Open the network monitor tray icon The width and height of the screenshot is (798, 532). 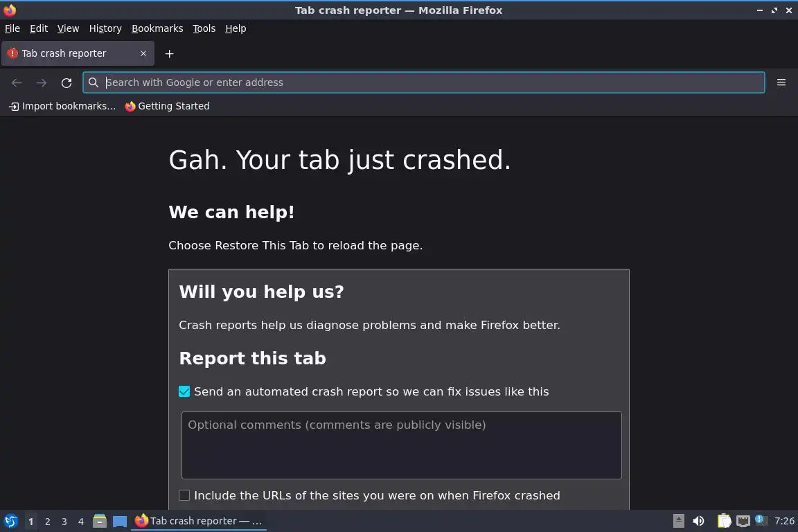click(x=743, y=521)
